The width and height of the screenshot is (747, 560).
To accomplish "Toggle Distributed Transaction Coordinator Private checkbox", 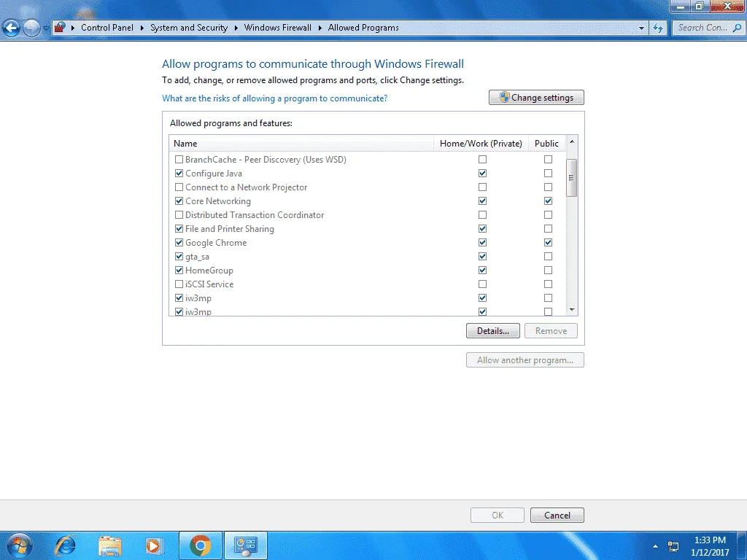I will [483, 215].
